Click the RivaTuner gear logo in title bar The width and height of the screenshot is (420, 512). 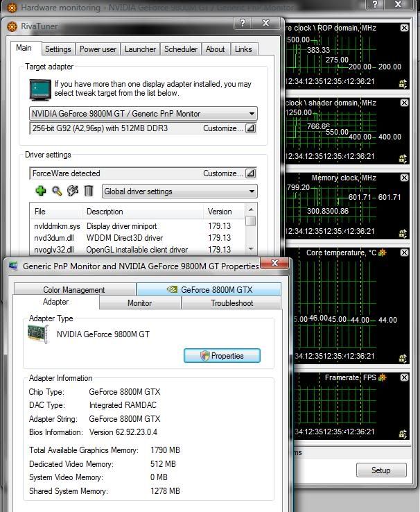[x=12, y=26]
